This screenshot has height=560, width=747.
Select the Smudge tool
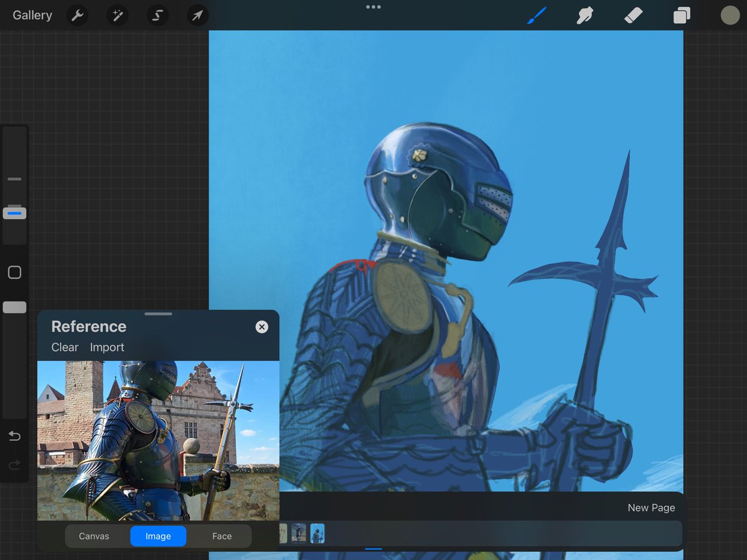[585, 14]
